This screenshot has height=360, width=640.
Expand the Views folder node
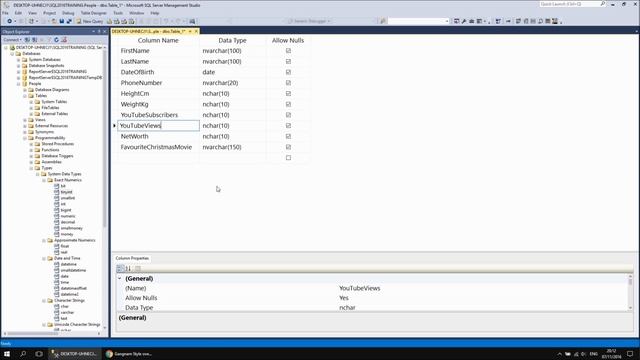click(25, 120)
